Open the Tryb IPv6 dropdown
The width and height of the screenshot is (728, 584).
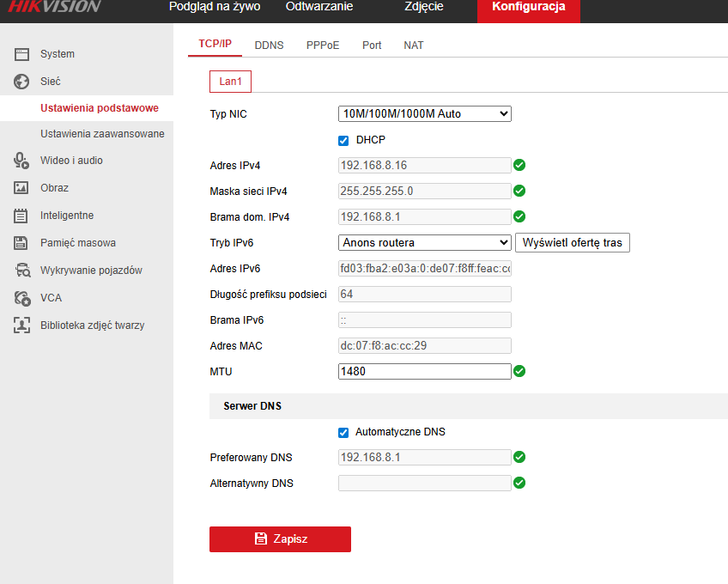pyautogui.click(x=425, y=242)
